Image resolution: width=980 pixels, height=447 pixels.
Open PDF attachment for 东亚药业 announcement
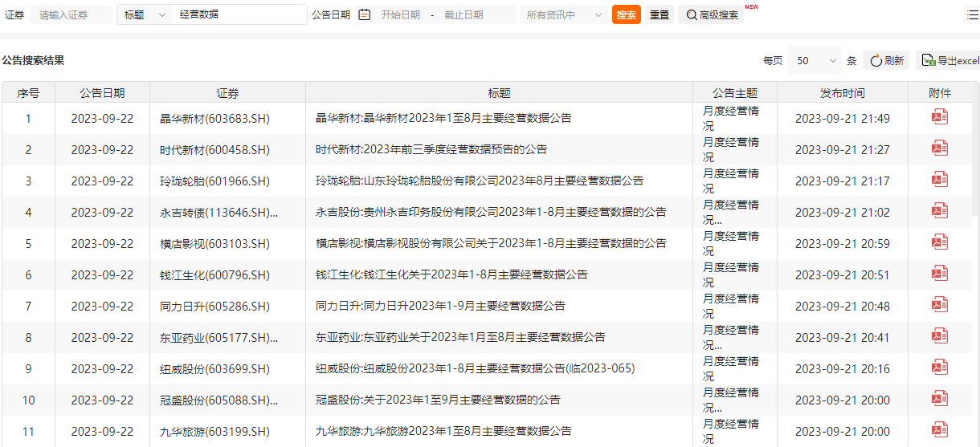coord(939,336)
